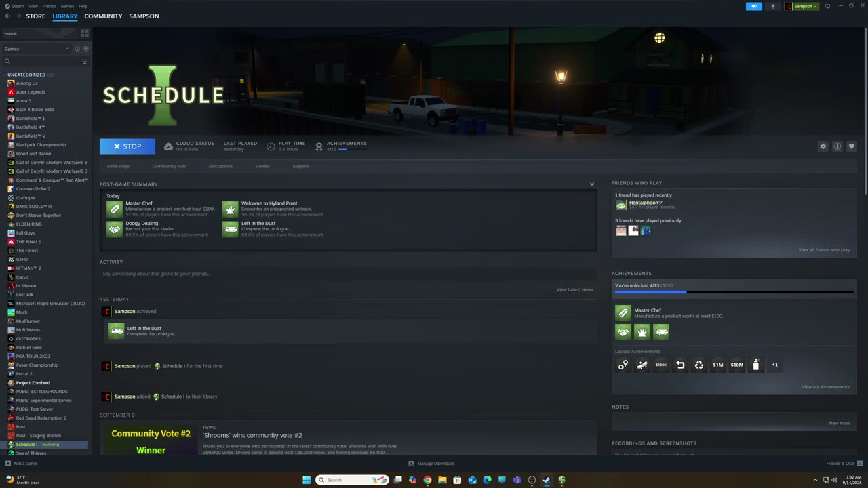Viewport: 868px width, 488px height.
Task: Open Hentaiphoon friend avatar
Action: point(620,205)
